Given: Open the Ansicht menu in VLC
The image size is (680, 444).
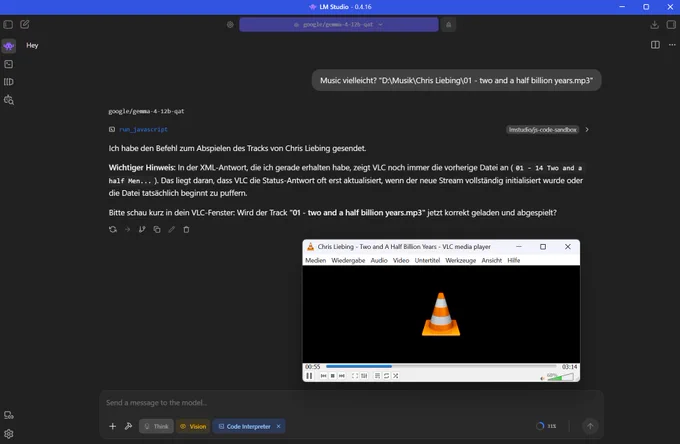Looking at the screenshot, I should pyautogui.click(x=491, y=260).
